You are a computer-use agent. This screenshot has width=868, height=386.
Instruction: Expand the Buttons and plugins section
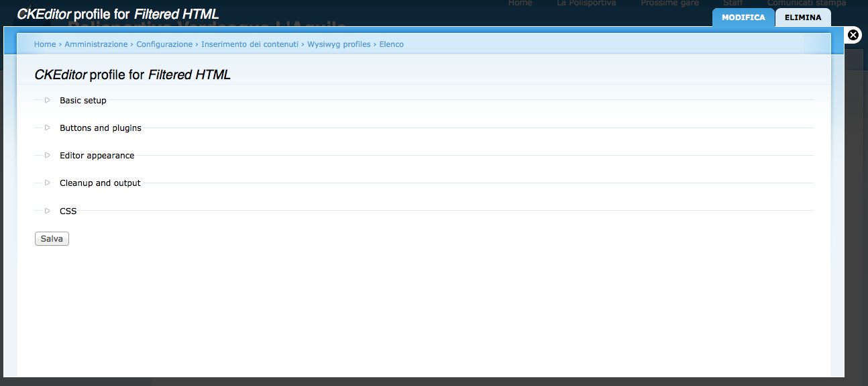pos(100,128)
